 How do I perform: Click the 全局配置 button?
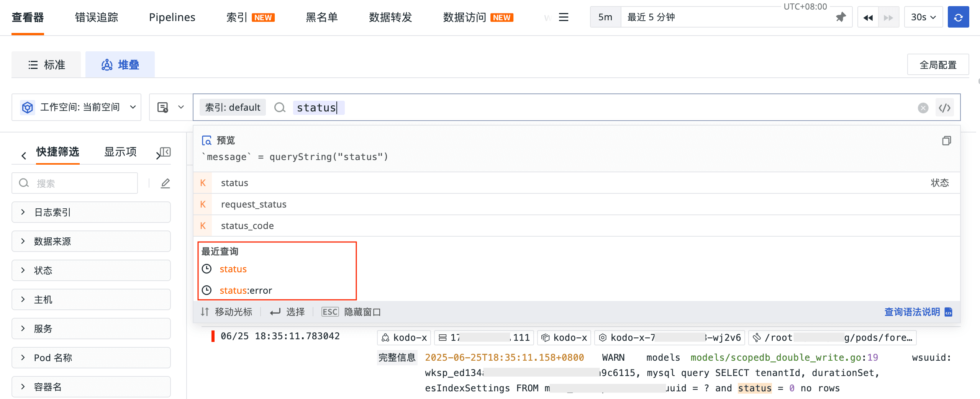tap(938, 65)
